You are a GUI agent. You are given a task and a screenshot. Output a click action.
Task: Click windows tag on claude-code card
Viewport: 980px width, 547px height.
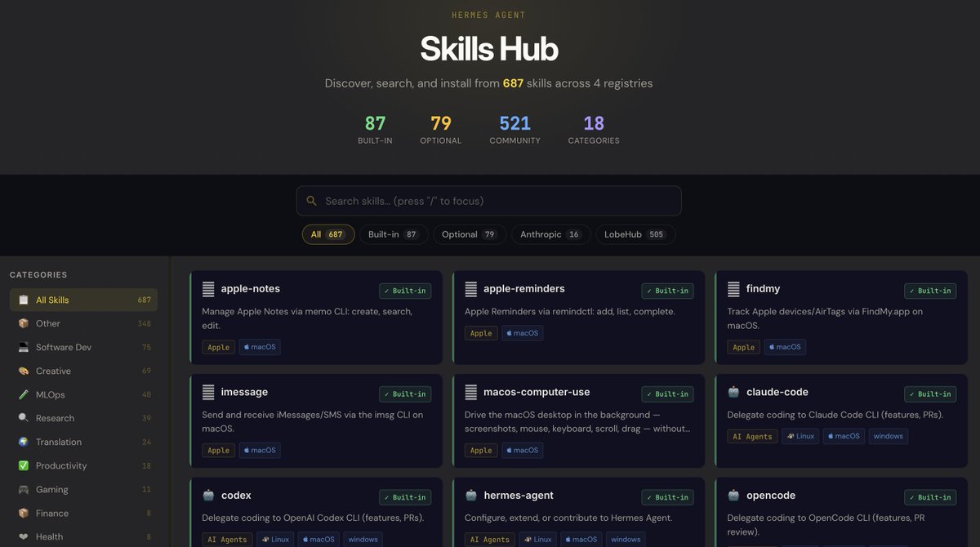889,436
